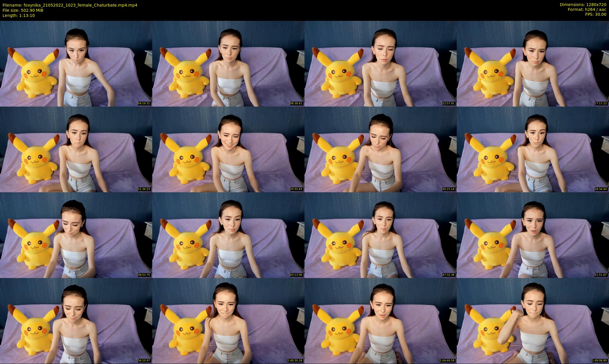Select the frame marked 51:51.67
The height and width of the screenshot is (364, 609).
(533, 235)
